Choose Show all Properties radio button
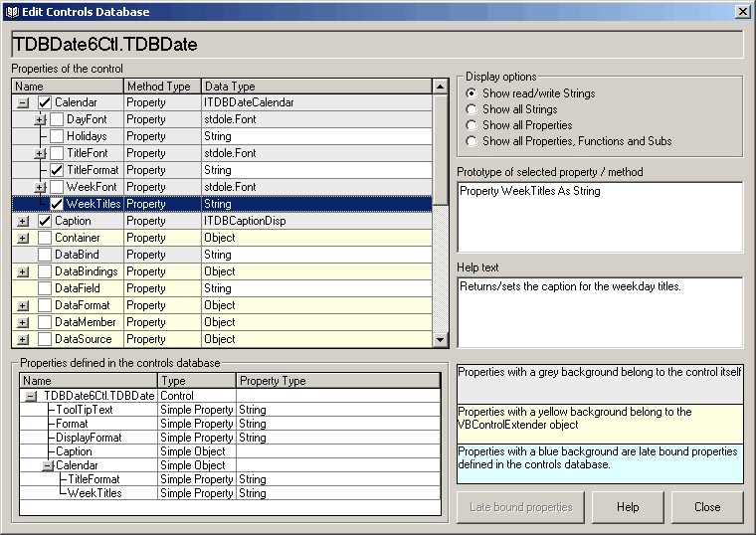 [x=472, y=125]
